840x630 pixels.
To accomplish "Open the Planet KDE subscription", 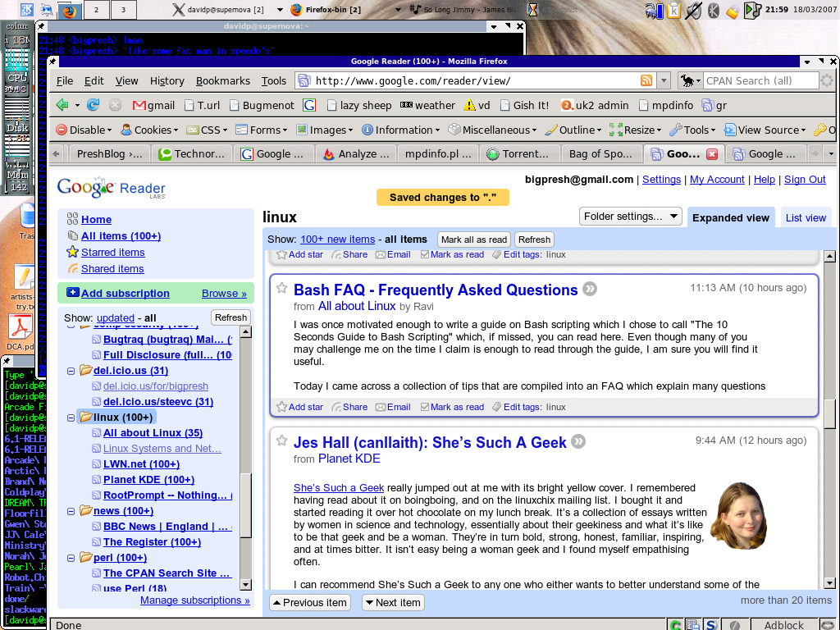I will pyautogui.click(x=149, y=480).
